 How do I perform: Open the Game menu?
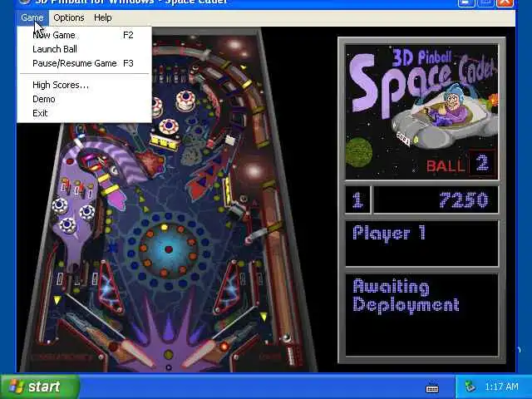coord(32,17)
